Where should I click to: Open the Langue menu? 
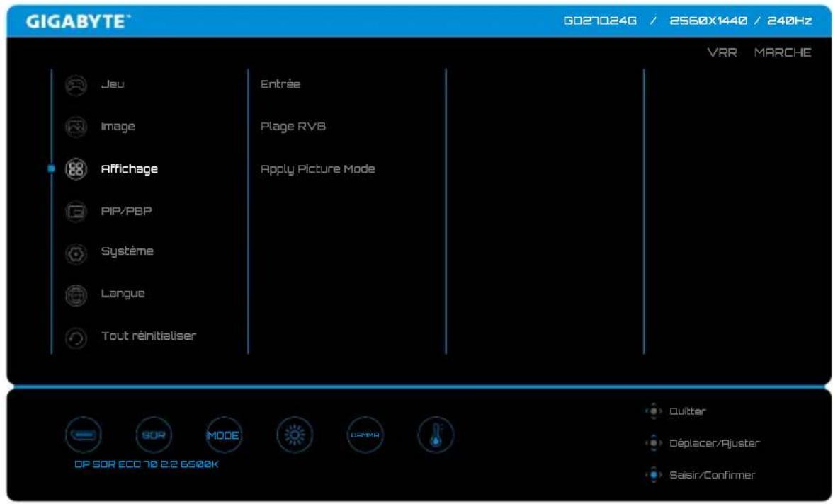[x=123, y=294]
